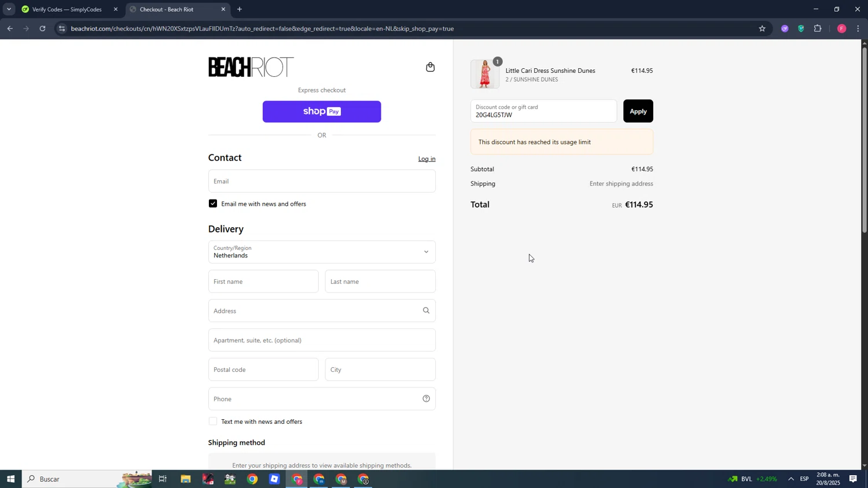Screen dimensions: 868x488
Task: Open a new browser tab
Action: point(240,9)
